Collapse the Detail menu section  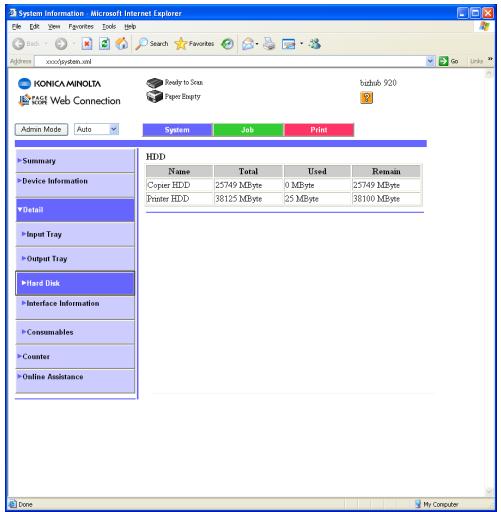coord(75,210)
